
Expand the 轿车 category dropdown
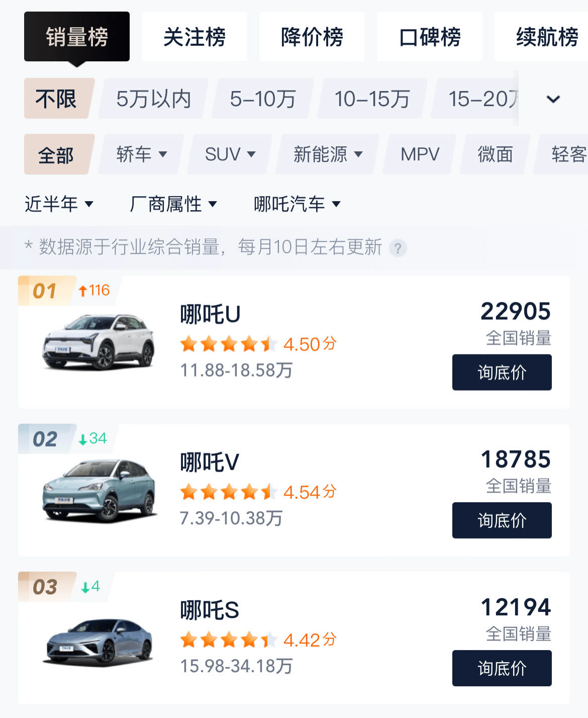click(x=141, y=154)
